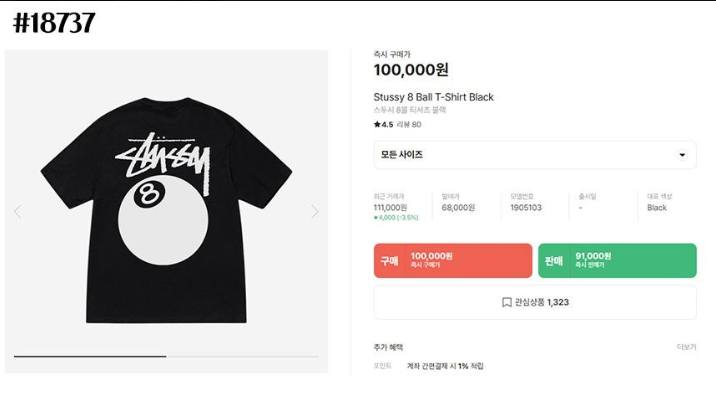Screen dimensions: 716x420
Task: Click the green 판매 91,000원 button
Action: point(617,260)
